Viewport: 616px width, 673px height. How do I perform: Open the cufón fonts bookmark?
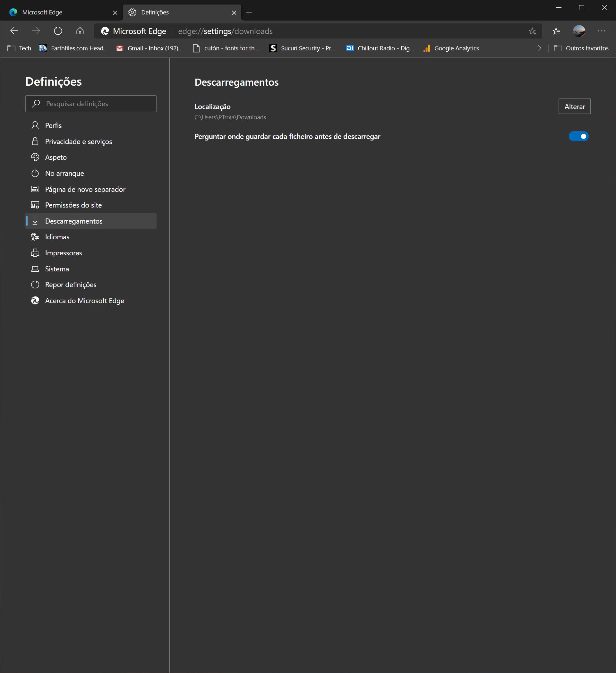click(226, 48)
